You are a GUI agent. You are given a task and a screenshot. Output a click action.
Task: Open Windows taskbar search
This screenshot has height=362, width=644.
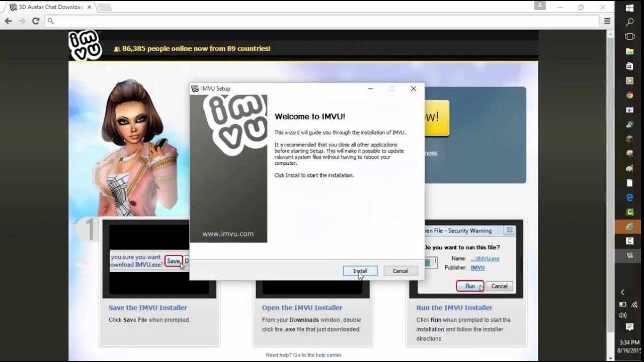tap(629, 23)
